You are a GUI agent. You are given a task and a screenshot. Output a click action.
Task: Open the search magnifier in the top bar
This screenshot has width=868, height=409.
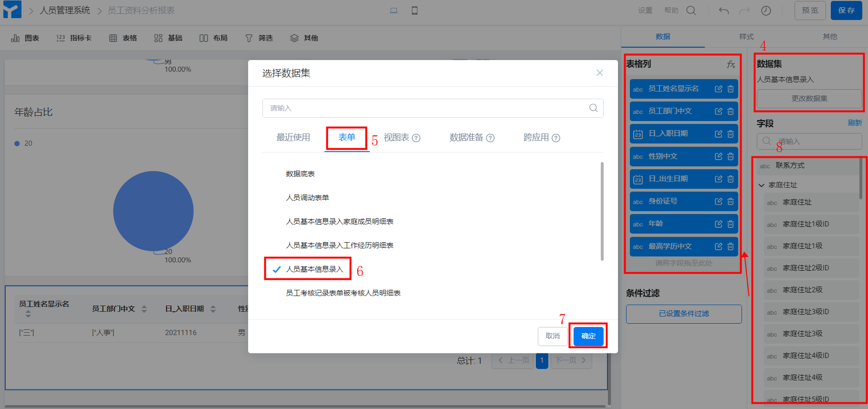[x=691, y=10]
